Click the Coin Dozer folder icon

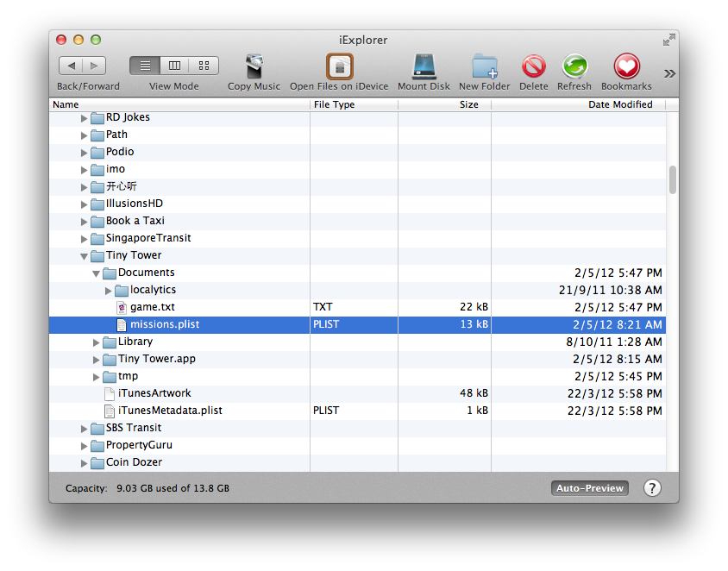coord(97,463)
